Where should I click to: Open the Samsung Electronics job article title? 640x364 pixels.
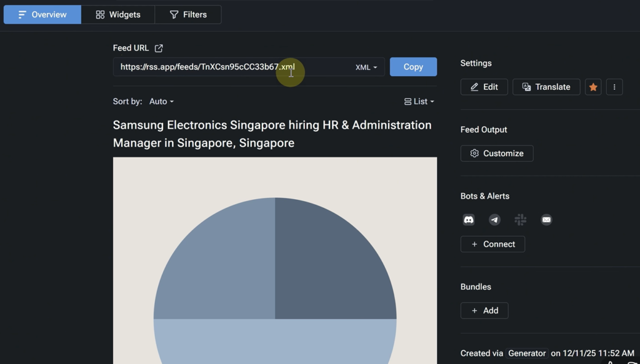[272, 134]
